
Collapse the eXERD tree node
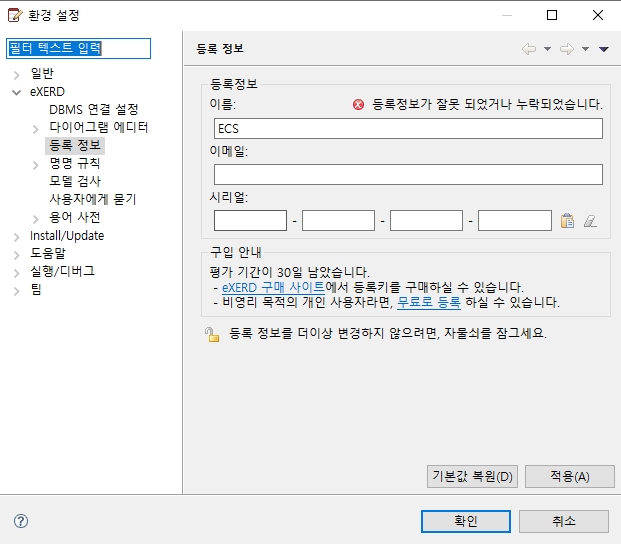(17, 93)
